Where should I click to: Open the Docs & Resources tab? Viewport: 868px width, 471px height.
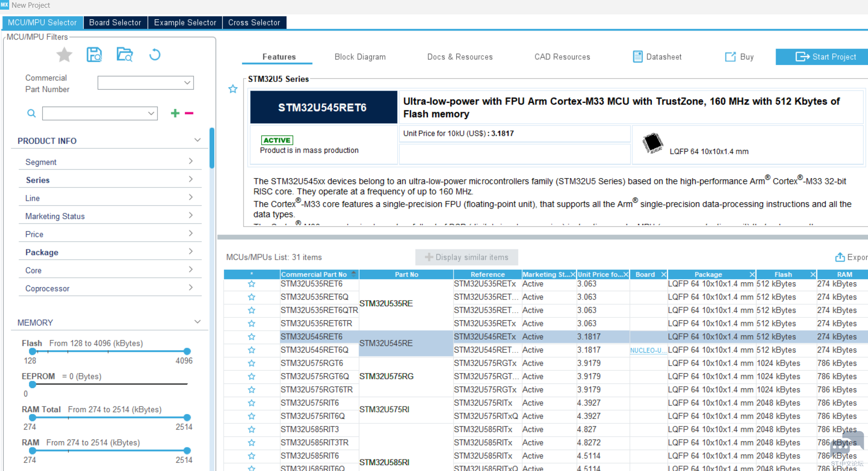click(x=460, y=57)
